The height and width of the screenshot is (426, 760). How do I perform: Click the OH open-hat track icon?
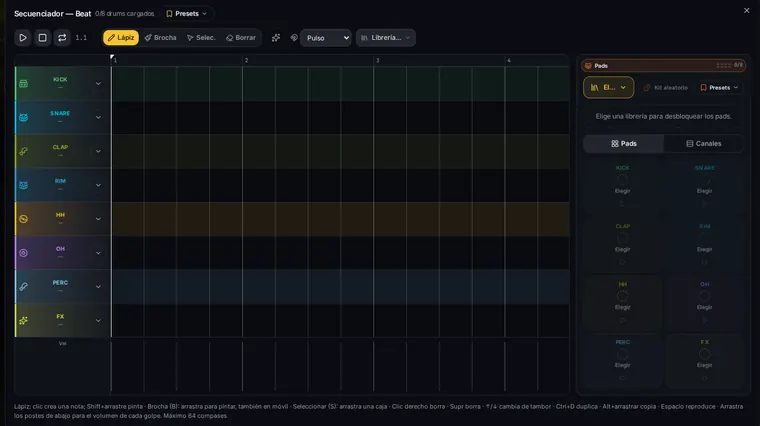pyautogui.click(x=23, y=252)
